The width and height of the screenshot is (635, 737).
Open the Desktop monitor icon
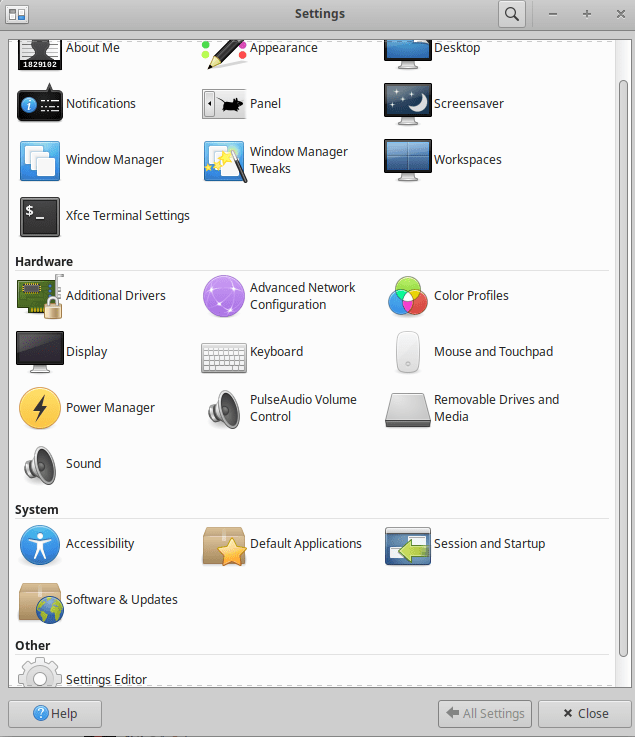(408, 55)
